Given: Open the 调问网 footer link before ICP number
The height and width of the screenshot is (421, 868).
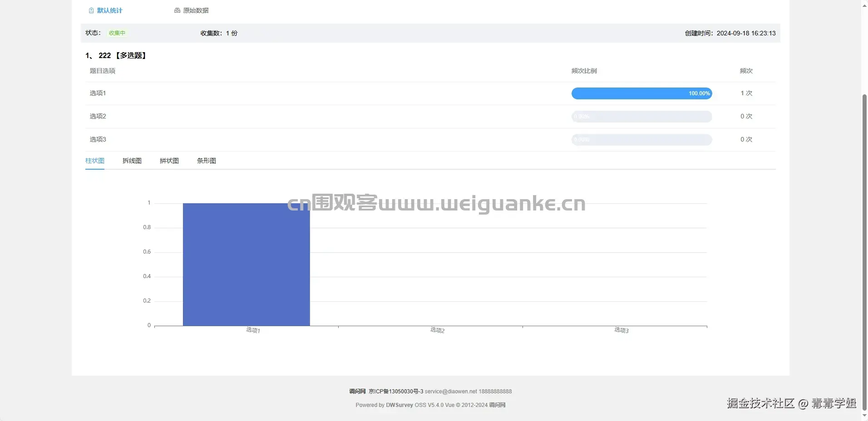Looking at the screenshot, I should click(357, 392).
